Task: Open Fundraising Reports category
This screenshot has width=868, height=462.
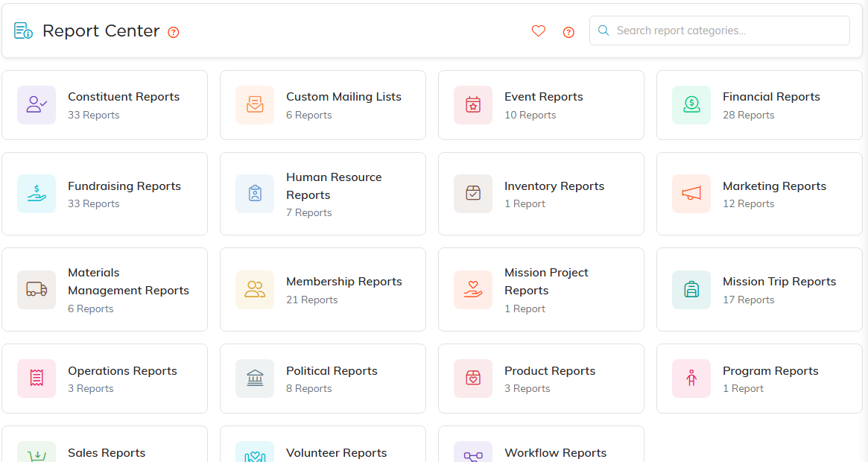Action: click(104, 194)
